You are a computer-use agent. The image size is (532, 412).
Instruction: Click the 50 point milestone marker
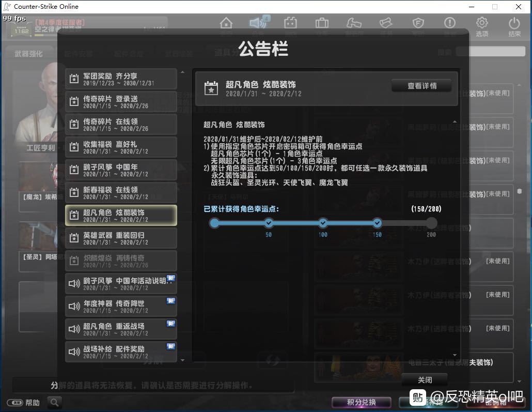pyautogui.click(x=269, y=223)
